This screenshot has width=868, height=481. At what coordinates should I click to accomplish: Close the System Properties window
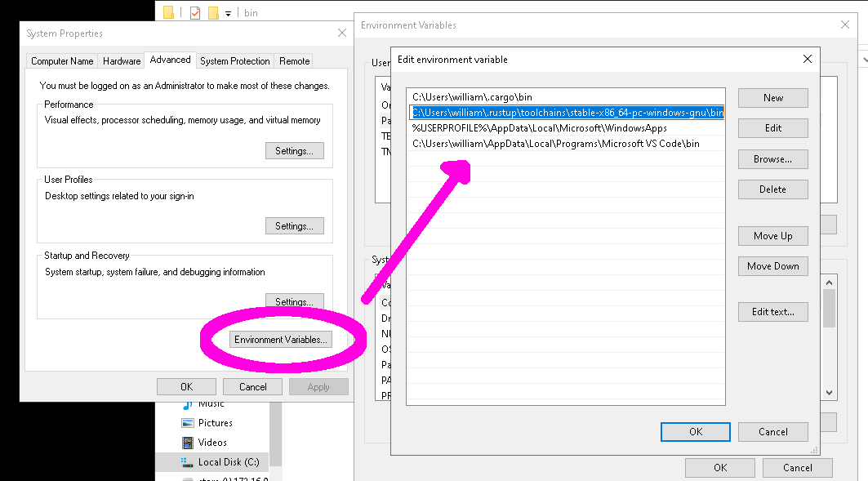coord(341,33)
